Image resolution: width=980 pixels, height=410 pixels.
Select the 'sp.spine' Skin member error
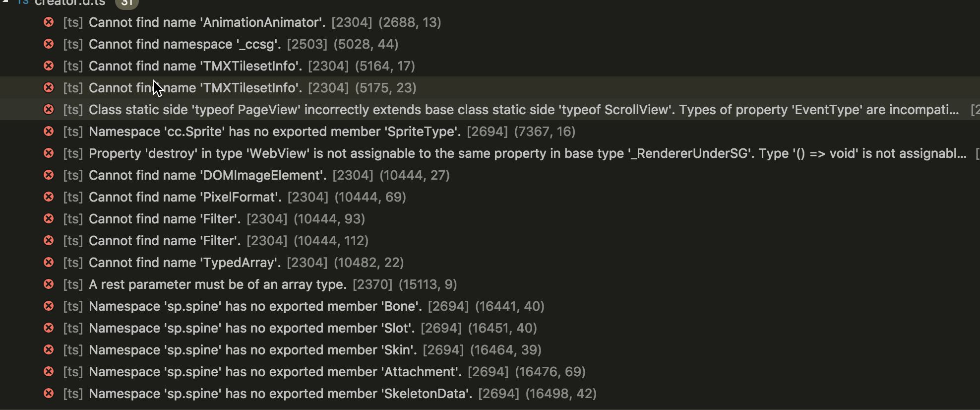point(252,350)
